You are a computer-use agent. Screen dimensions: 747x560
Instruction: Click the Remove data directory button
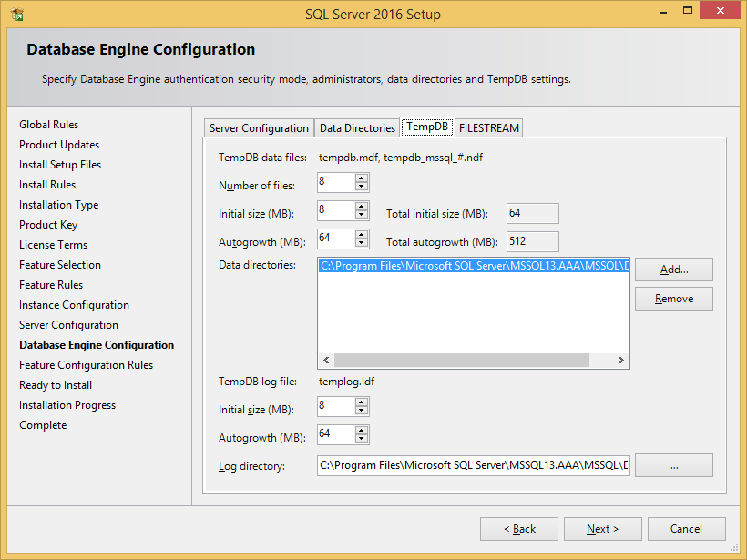[x=673, y=299]
